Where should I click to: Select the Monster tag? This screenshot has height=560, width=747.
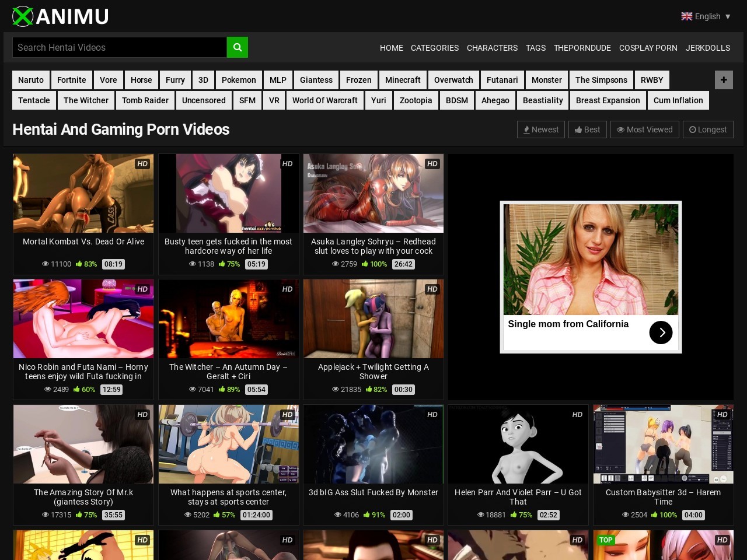pyautogui.click(x=547, y=80)
